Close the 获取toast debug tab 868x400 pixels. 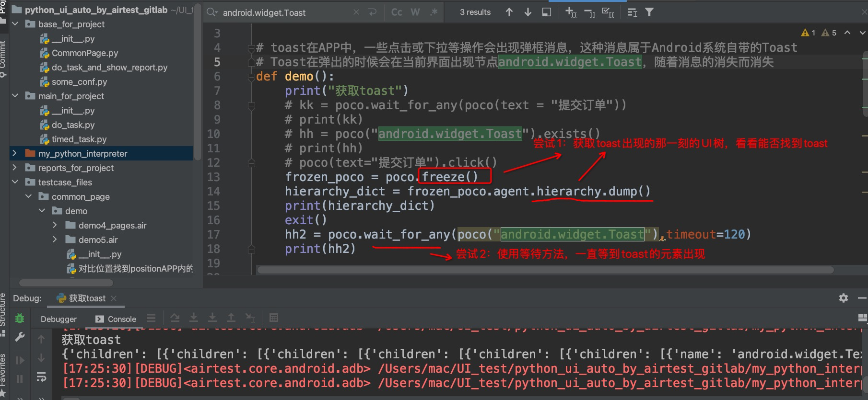click(114, 298)
